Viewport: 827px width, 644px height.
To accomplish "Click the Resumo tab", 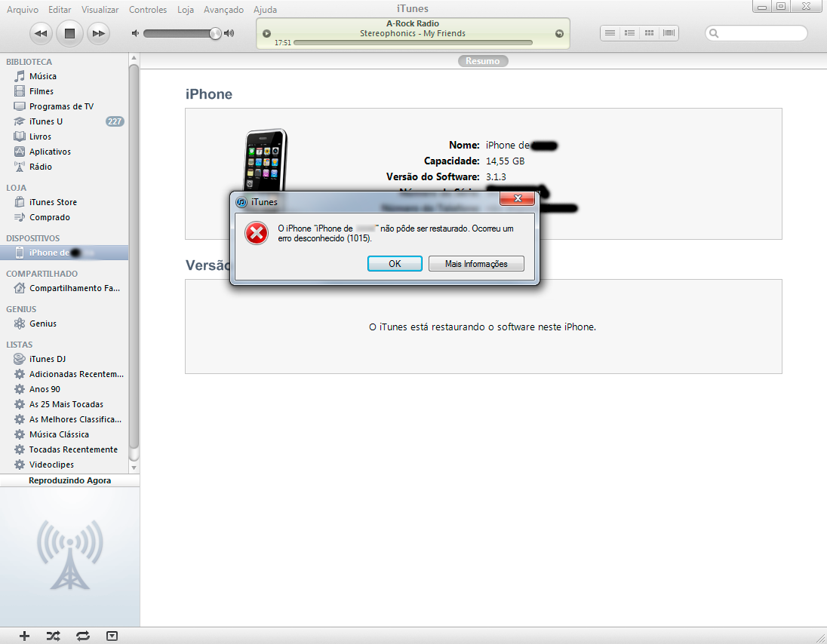I will tap(483, 61).
